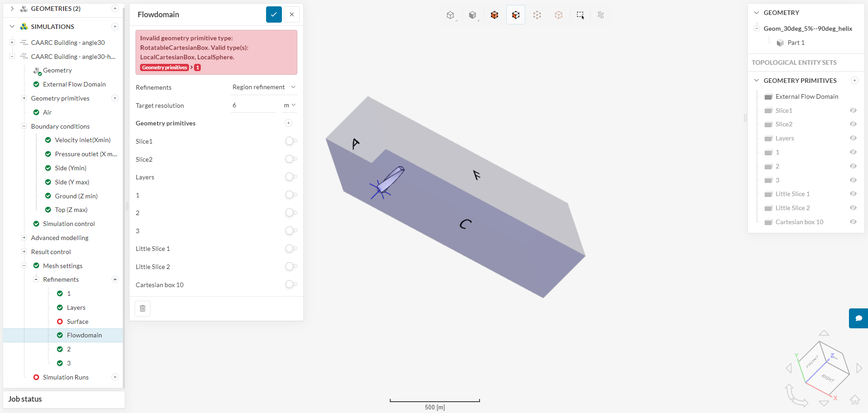Toggle visibility of Cartesian box 10
This screenshot has width=868, height=413.
853,222
